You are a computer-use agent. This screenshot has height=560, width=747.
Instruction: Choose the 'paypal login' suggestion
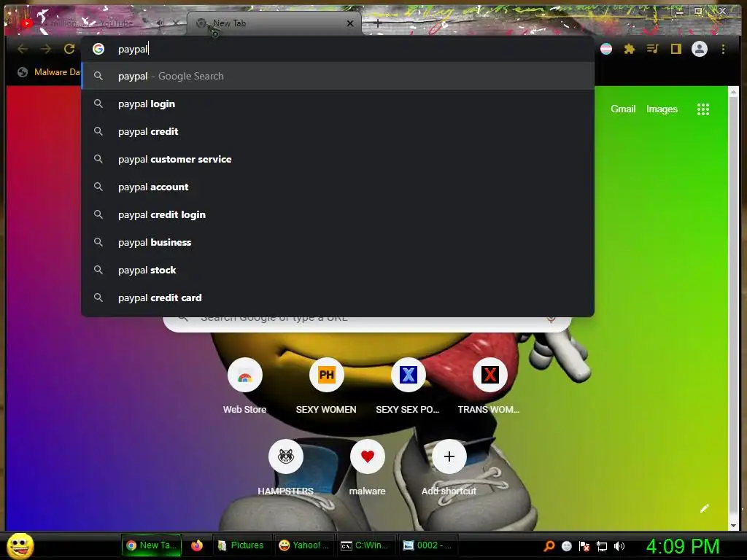(x=338, y=104)
